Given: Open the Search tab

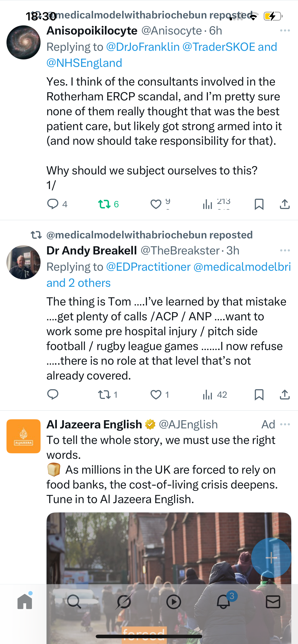Looking at the screenshot, I should pyautogui.click(x=74, y=602).
